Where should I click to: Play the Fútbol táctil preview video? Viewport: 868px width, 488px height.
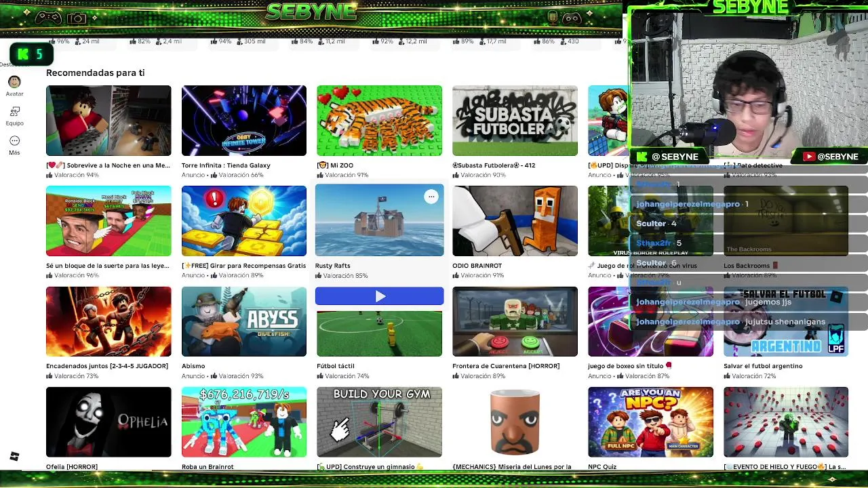coord(380,296)
